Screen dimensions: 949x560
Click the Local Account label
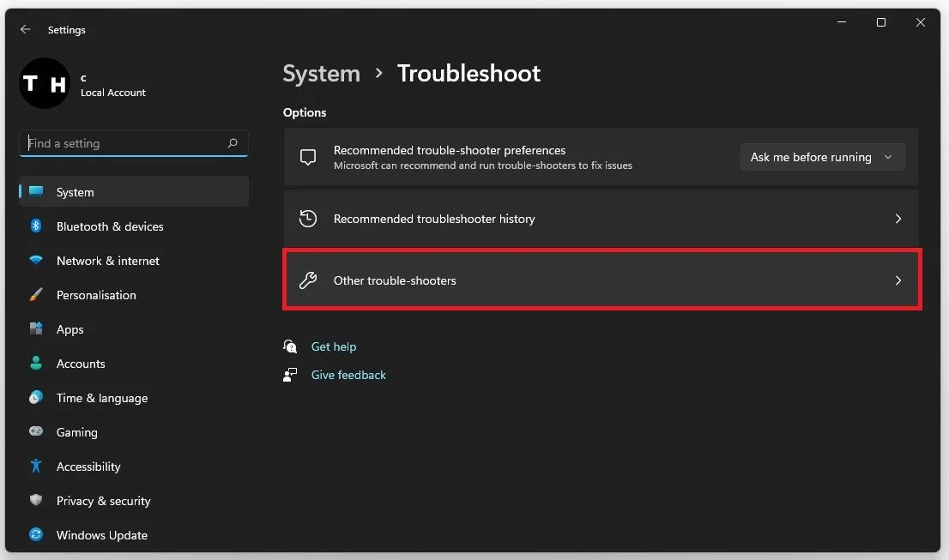coord(113,93)
